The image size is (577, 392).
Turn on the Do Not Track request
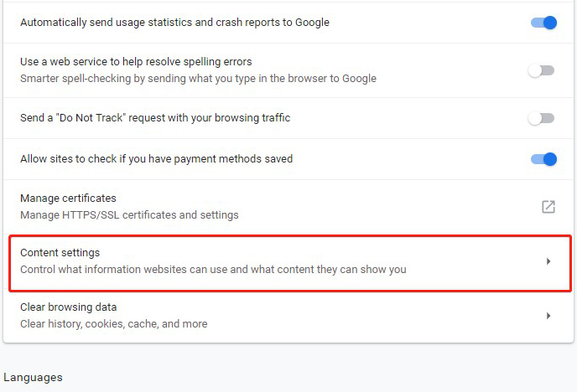(541, 118)
